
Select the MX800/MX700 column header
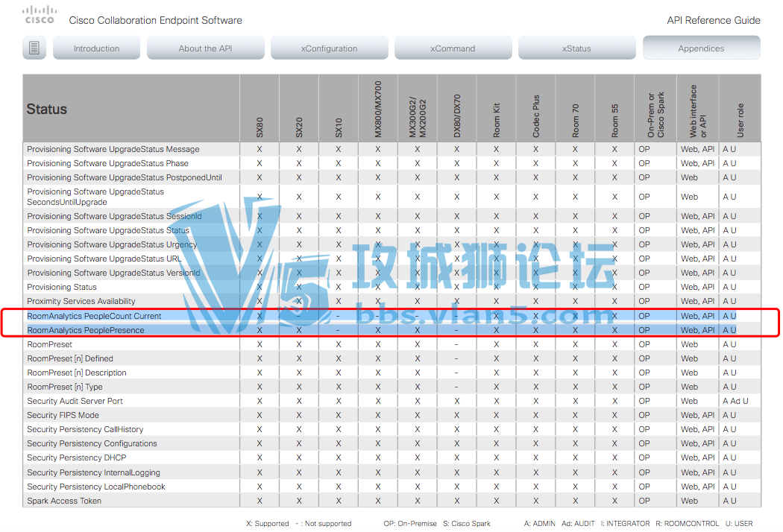click(x=377, y=110)
